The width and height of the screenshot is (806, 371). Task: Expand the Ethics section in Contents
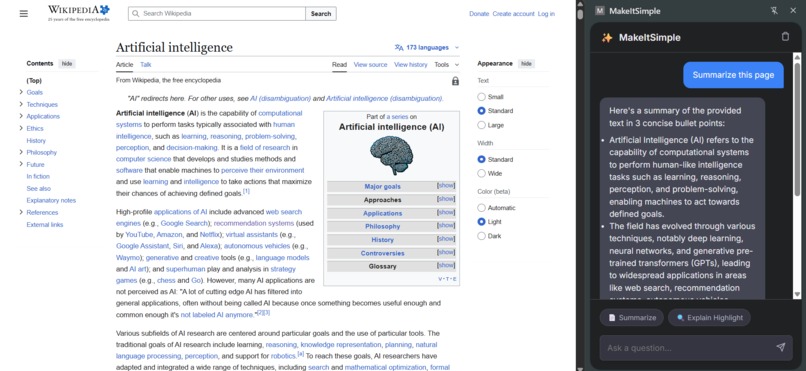[21, 128]
